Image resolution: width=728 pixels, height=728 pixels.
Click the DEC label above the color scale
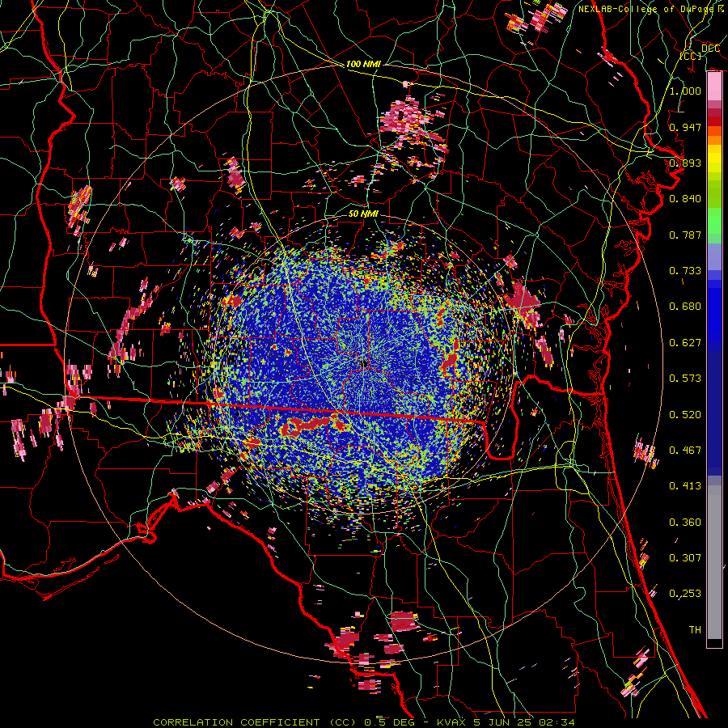[x=710, y=48]
